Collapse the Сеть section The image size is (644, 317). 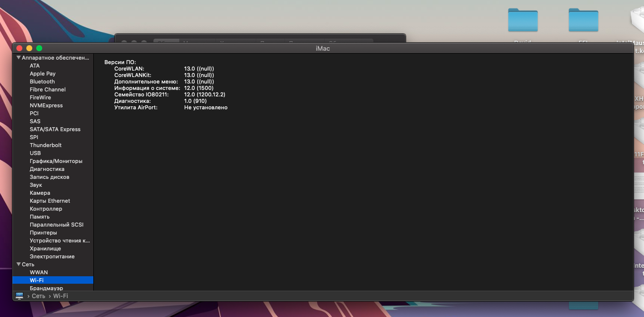[x=18, y=264]
